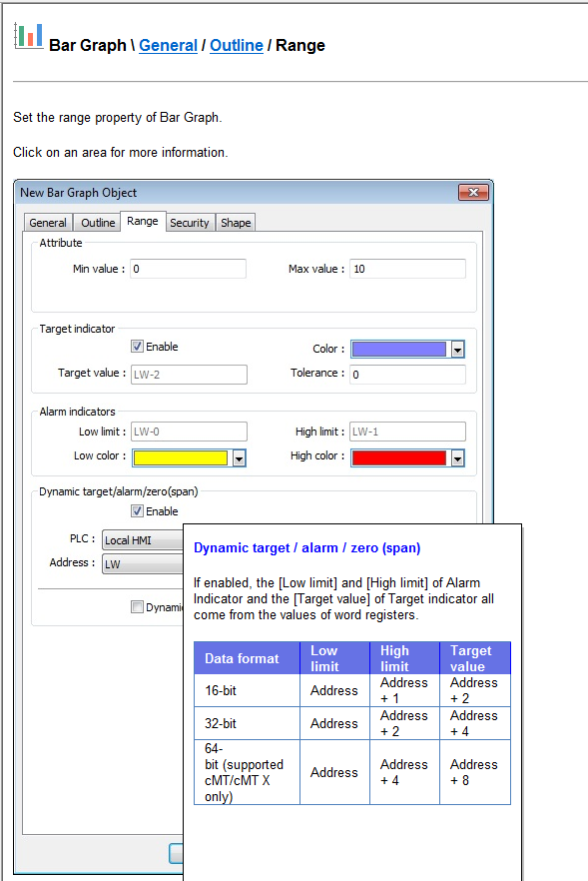Open the Outline help link

pos(236,46)
